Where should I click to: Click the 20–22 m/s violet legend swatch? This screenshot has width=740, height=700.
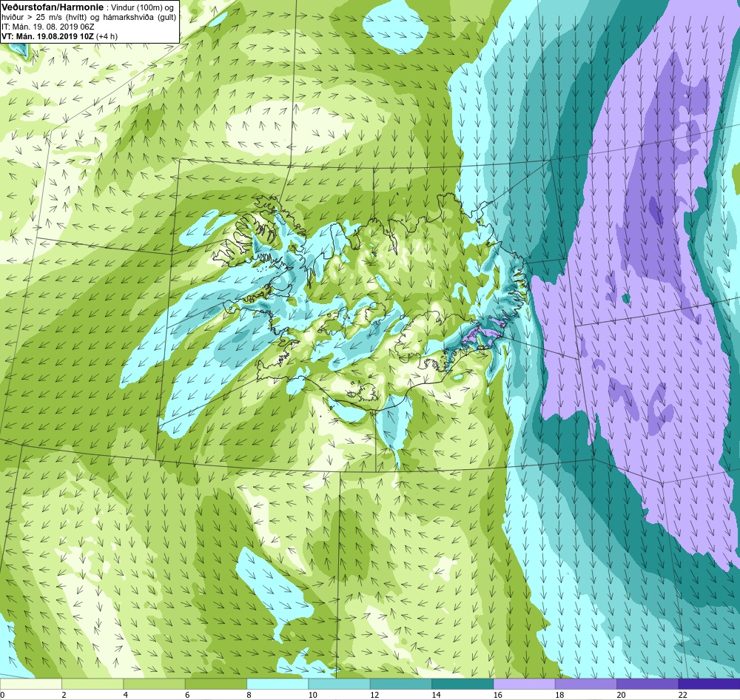(x=647, y=684)
